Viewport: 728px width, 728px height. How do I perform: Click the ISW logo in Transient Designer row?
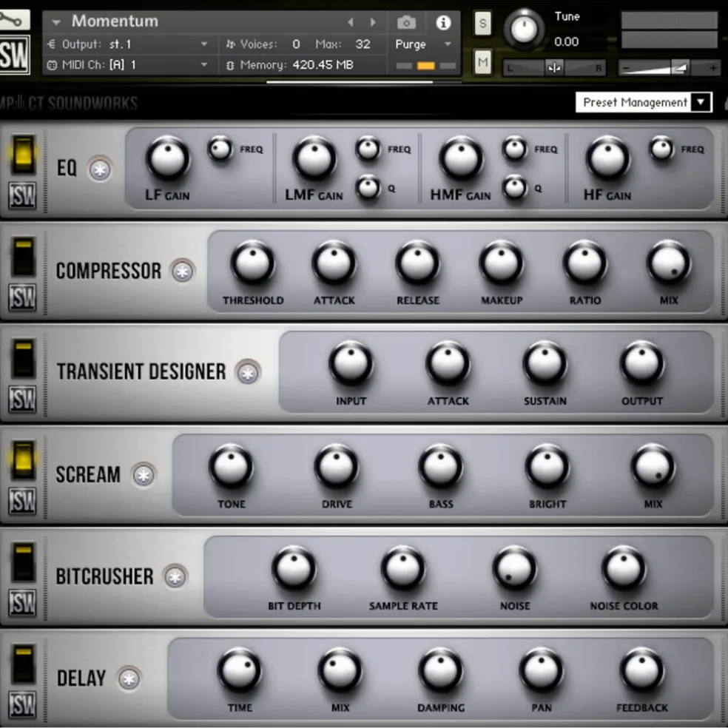tap(22, 399)
